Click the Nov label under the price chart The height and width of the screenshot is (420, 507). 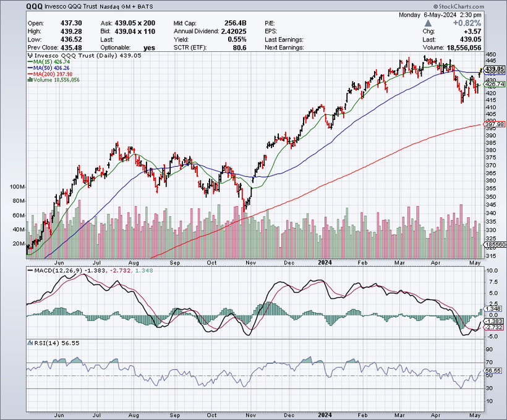(x=250, y=262)
